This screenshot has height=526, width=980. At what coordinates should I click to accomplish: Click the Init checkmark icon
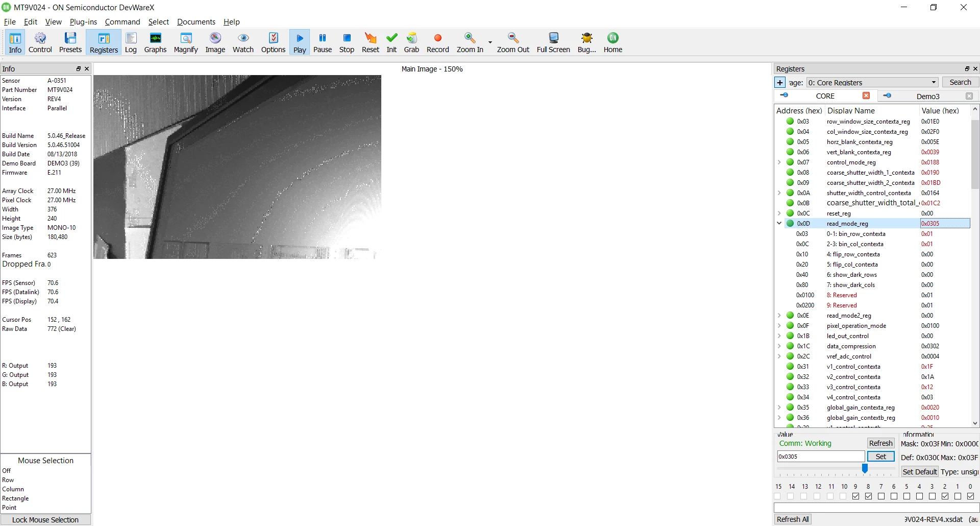(391, 42)
